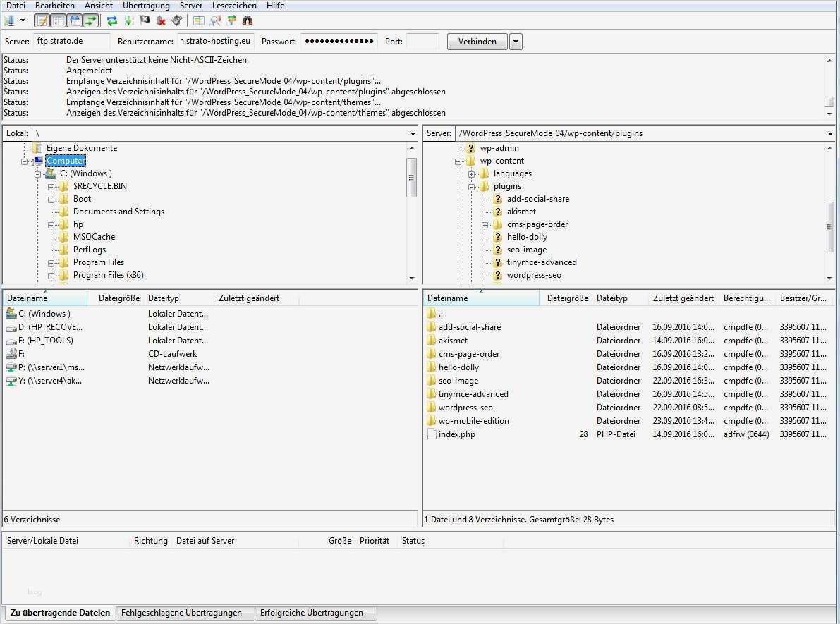The image size is (840, 624).
Task: Open the Übertragung menu
Action: [x=146, y=6]
